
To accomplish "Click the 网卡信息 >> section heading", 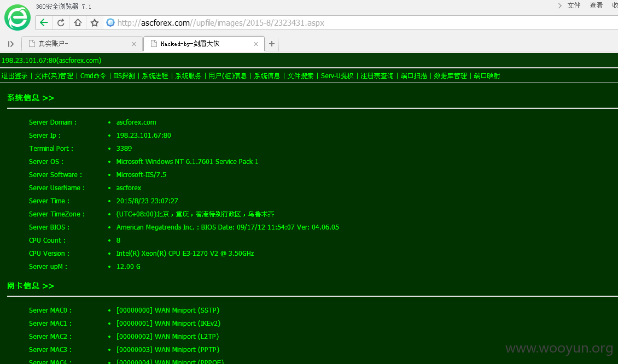I will [x=30, y=286].
